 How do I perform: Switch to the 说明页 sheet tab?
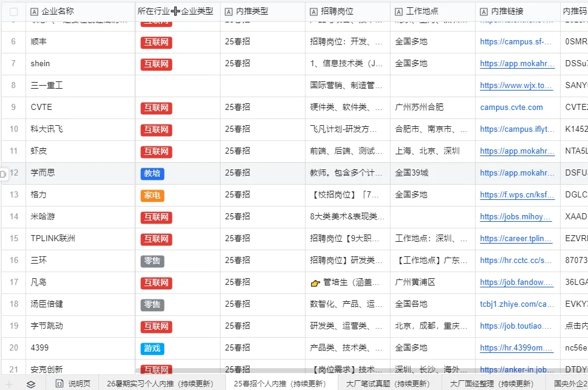[73, 384]
